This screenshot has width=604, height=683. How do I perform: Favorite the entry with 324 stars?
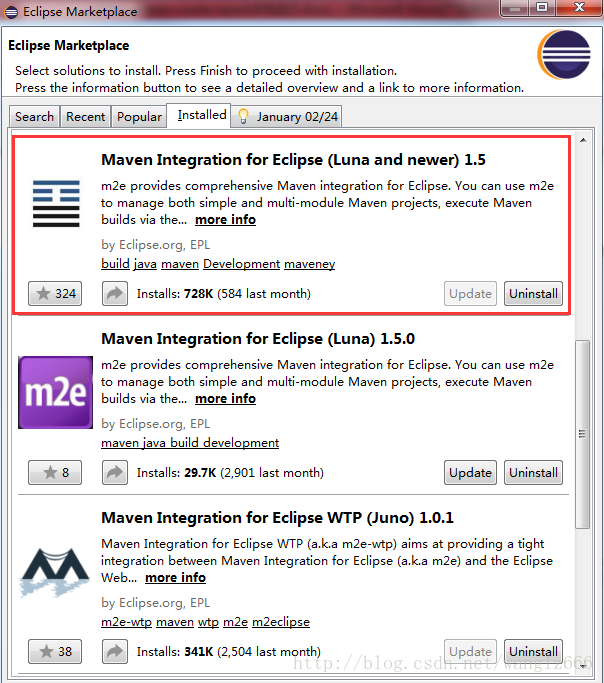[55, 294]
